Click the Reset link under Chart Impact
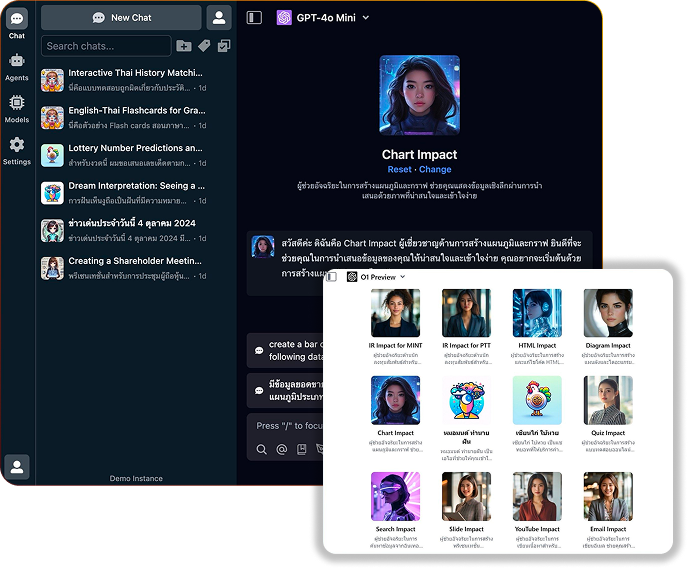This screenshot has height=569, width=688. click(399, 170)
